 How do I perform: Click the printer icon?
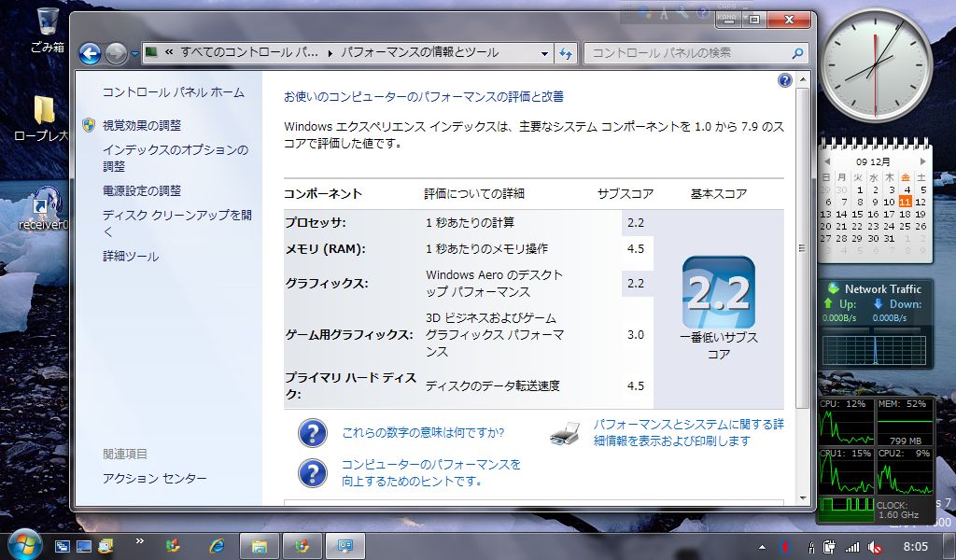(565, 433)
